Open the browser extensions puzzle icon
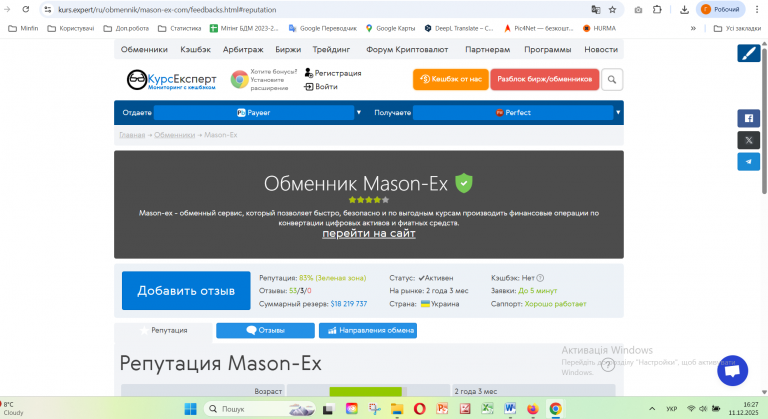This screenshot has width=768, height=419. point(657,9)
